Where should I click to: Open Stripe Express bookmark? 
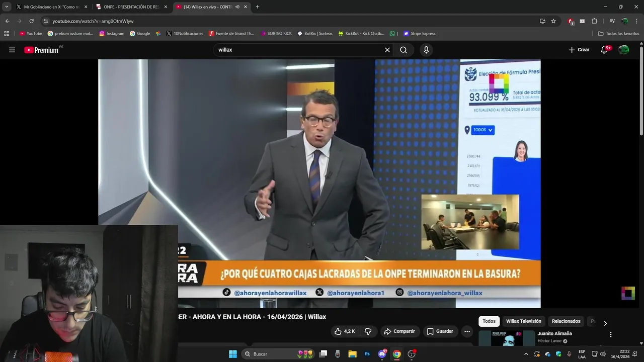pyautogui.click(x=419, y=34)
